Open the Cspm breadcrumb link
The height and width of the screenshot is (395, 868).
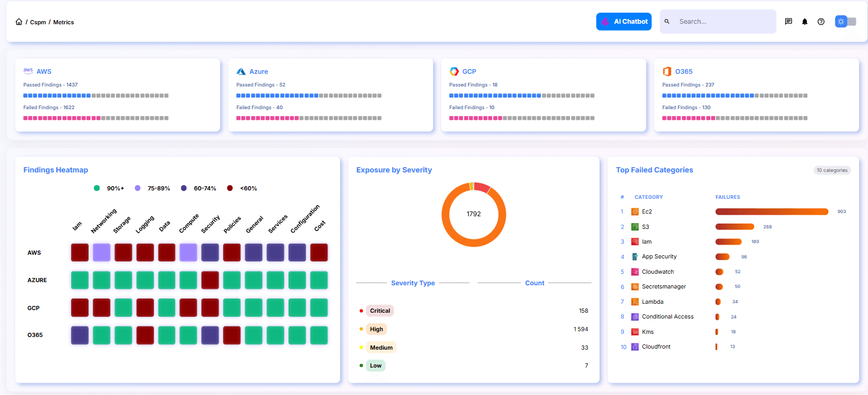38,22
